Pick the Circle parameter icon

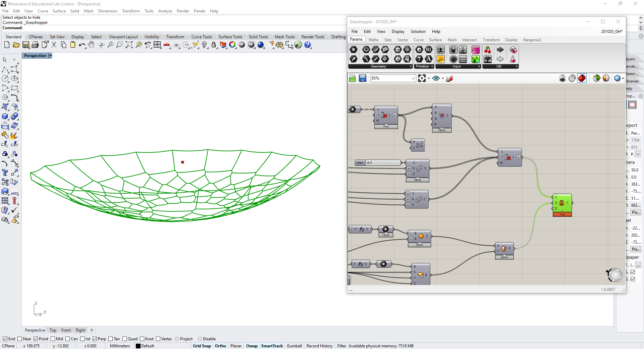tap(366, 50)
